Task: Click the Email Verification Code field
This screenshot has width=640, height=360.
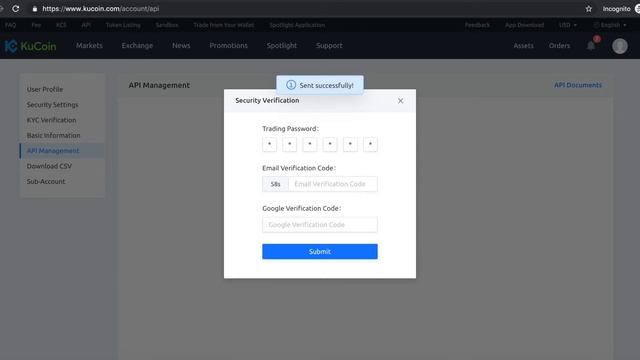Action: point(333,184)
